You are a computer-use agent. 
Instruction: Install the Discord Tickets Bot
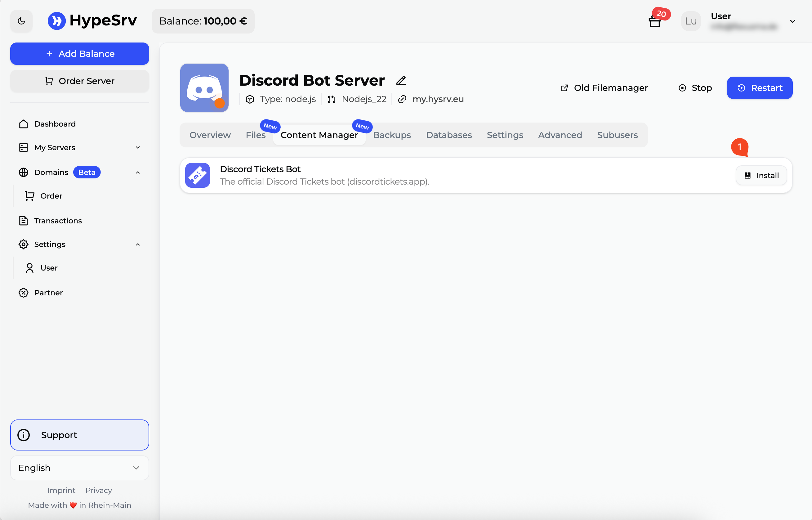(761, 175)
